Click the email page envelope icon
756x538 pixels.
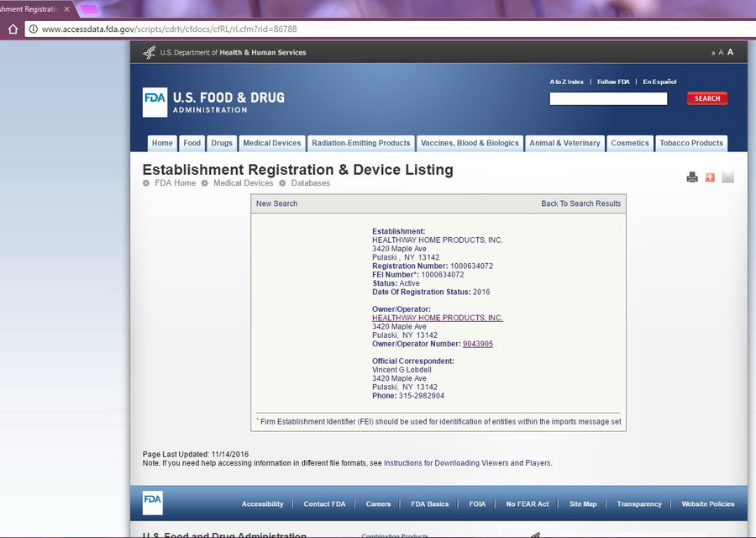coord(728,177)
